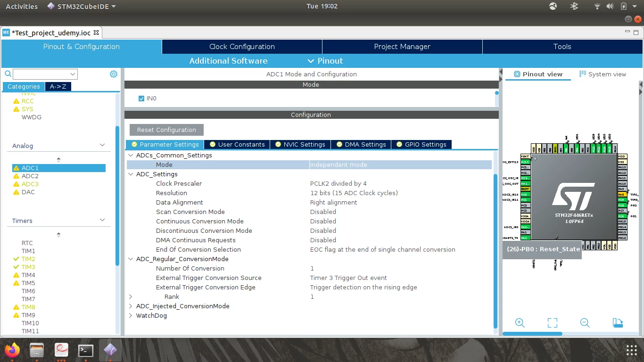The width and height of the screenshot is (644, 362).
Task: Collapse the Analog category chevron
Action: pyautogui.click(x=102, y=145)
